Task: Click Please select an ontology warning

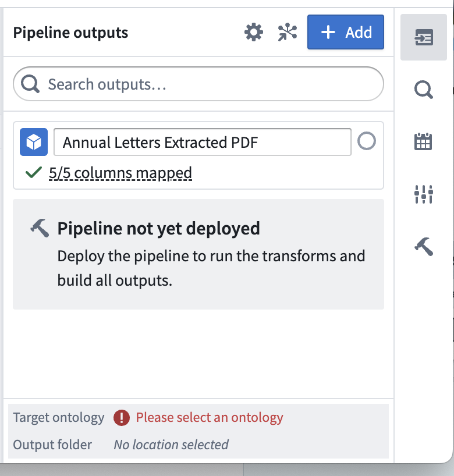Action: [209, 417]
